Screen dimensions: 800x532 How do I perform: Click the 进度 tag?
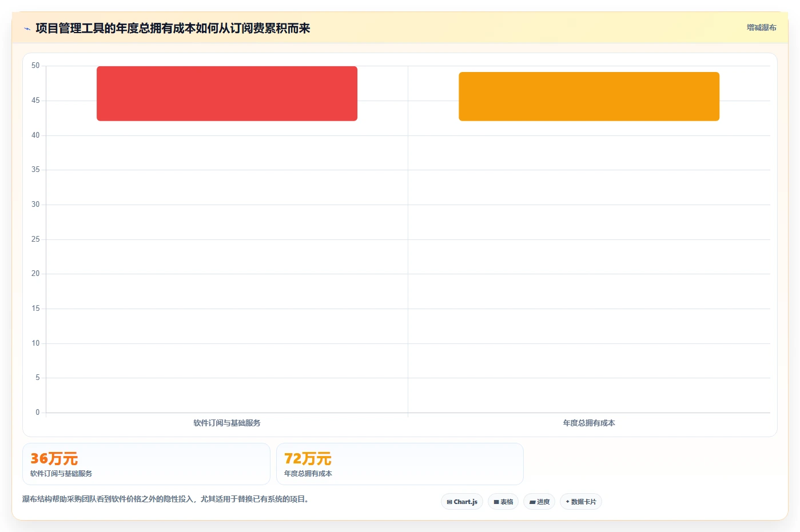[x=539, y=502]
